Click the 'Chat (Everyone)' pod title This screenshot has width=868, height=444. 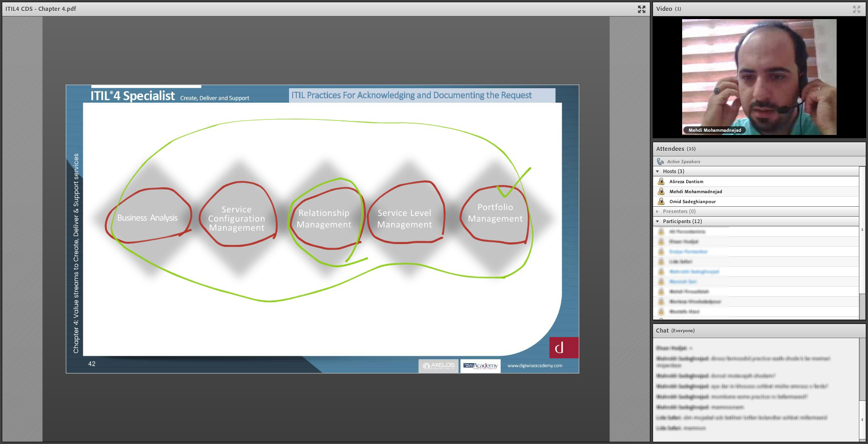point(675,330)
